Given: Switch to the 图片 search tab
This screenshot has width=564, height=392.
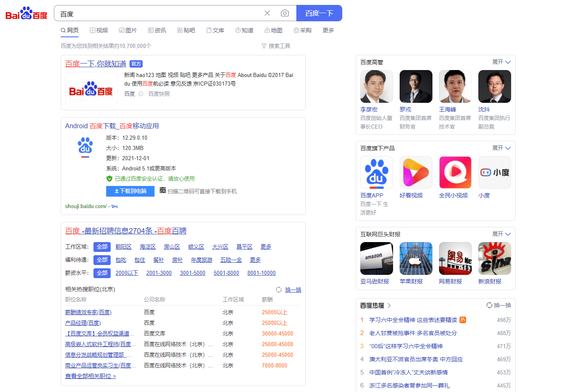Looking at the screenshot, I should coord(128,30).
